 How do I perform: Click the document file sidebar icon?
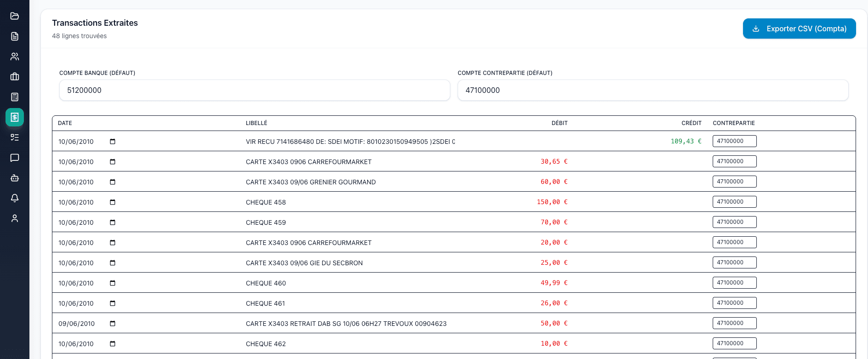pyautogui.click(x=15, y=36)
